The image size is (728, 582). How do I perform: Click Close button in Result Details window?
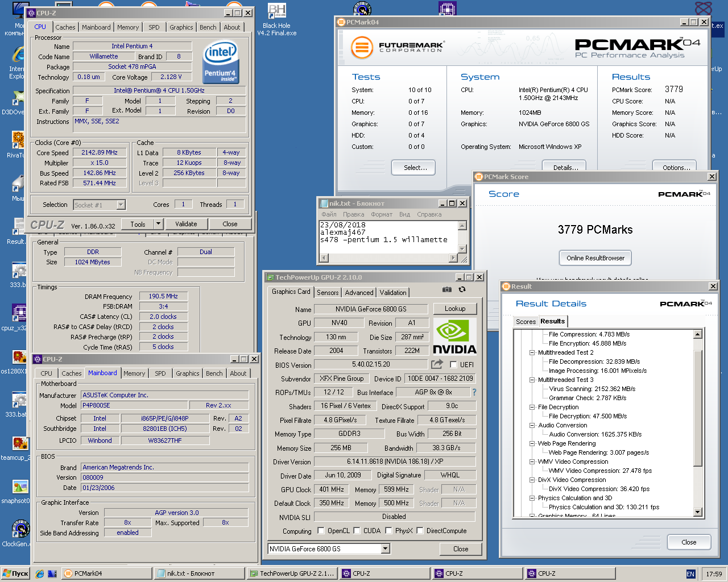coord(689,542)
